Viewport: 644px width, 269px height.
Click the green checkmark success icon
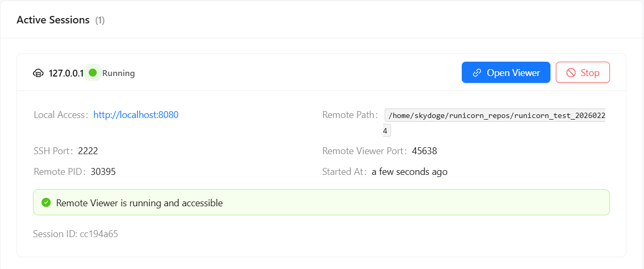pos(46,203)
